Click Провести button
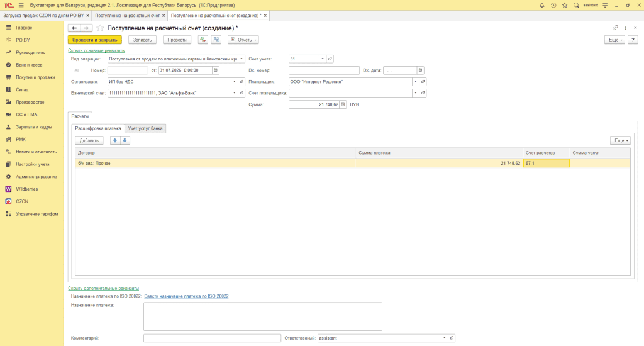644x346 pixels. tap(177, 40)
